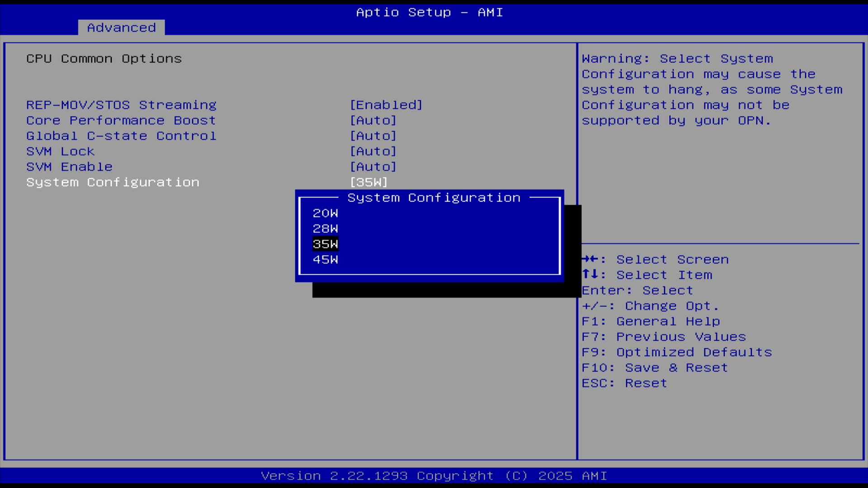Click the SVM Enable setting label
This screenshot has width=868, height=488.
(x=69, y=167)
